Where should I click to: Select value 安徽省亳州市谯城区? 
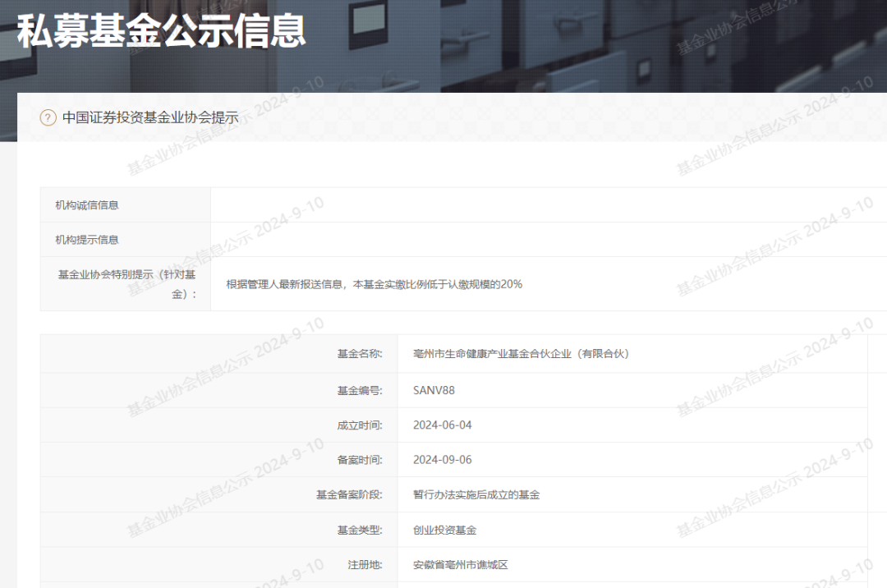[461, 565]
